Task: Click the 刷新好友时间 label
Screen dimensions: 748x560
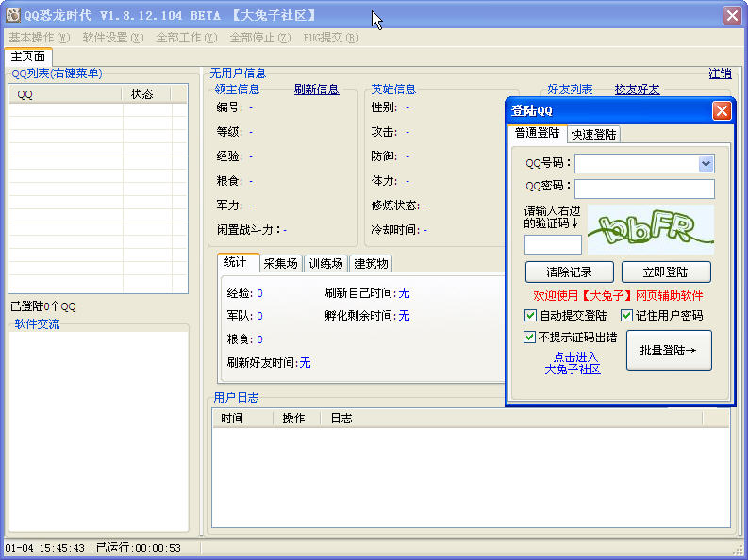Action: (261, 363)
